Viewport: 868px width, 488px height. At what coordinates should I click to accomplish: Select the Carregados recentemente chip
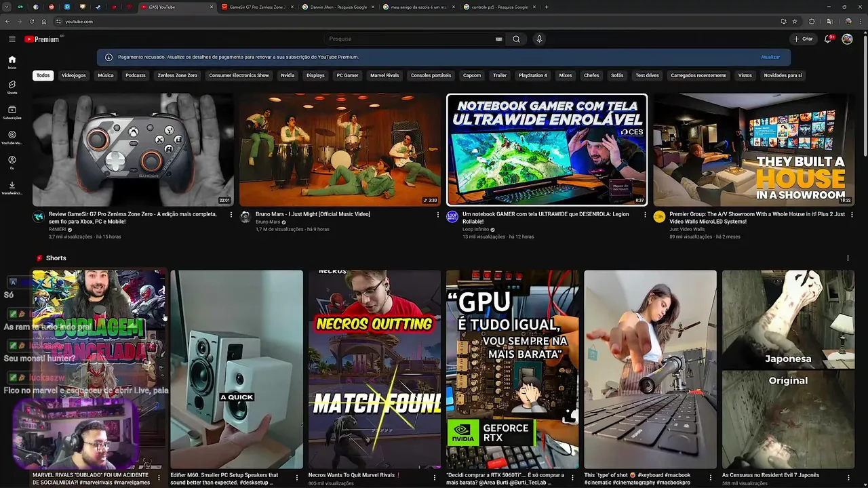point(698,75)
